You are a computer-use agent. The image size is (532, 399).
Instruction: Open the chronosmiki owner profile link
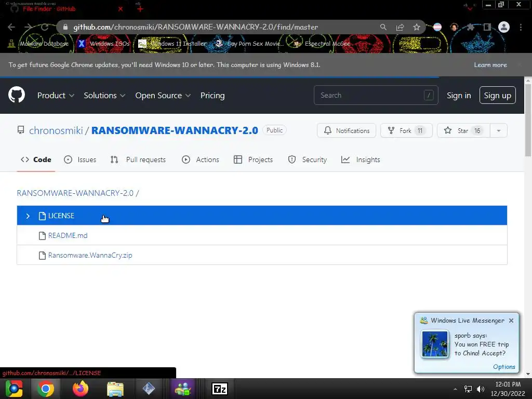[56, 130]
